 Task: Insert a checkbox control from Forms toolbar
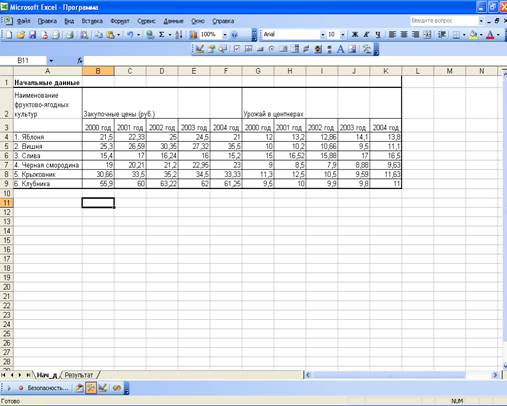(x=236, y=49)
